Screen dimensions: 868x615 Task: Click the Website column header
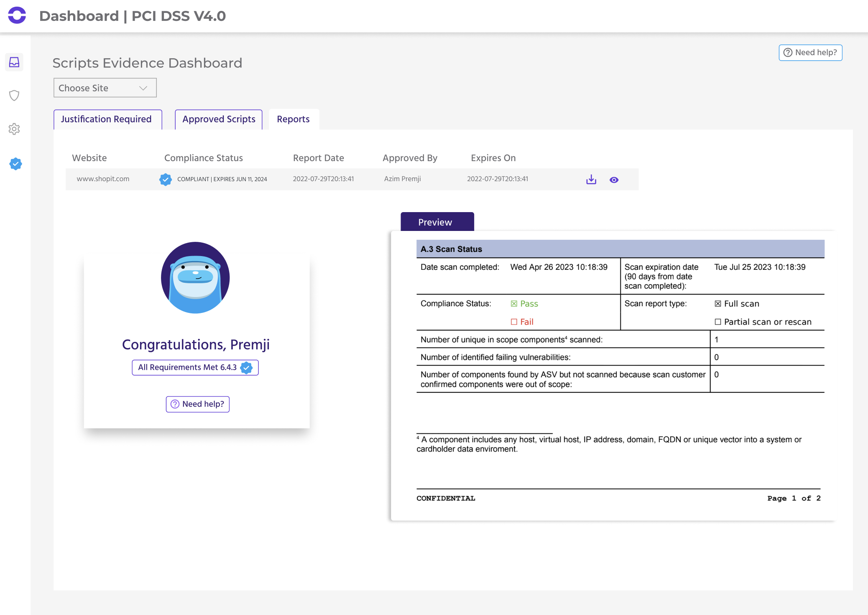pos(89,158)
